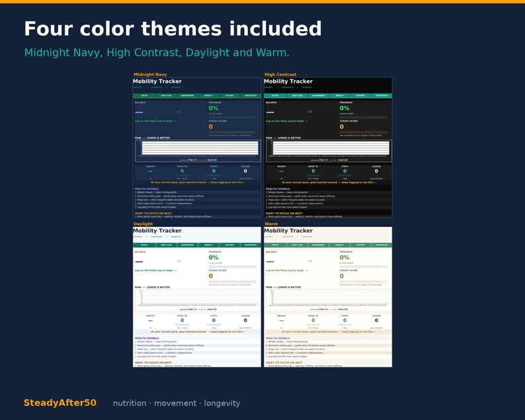Select Weekly tab in High Contrast preview
This screenshot has width=525, height=420.
pos(339,95)
